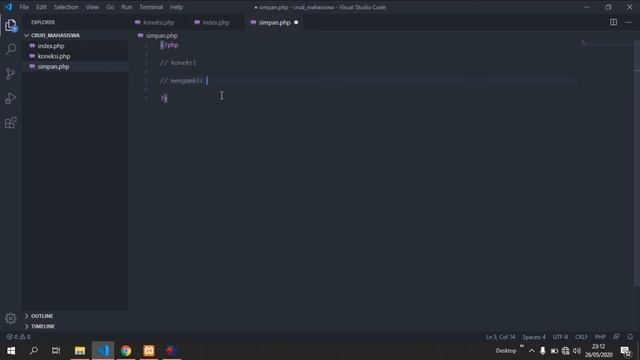This screenshot has height=360, width=640.
Task: Show hidden tray icons chevron
Action: point(531,351)
